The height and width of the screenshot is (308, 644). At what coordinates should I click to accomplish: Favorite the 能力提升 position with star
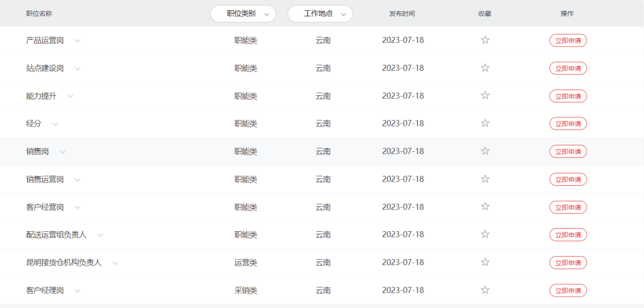click(x=485, y=95)
